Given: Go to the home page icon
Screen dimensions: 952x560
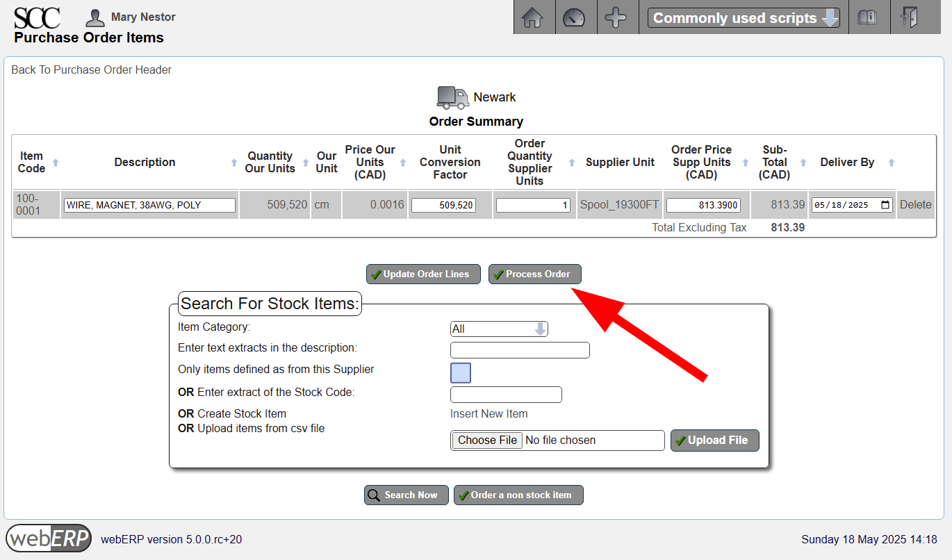Looking at the screenshot, I should 532,17.
